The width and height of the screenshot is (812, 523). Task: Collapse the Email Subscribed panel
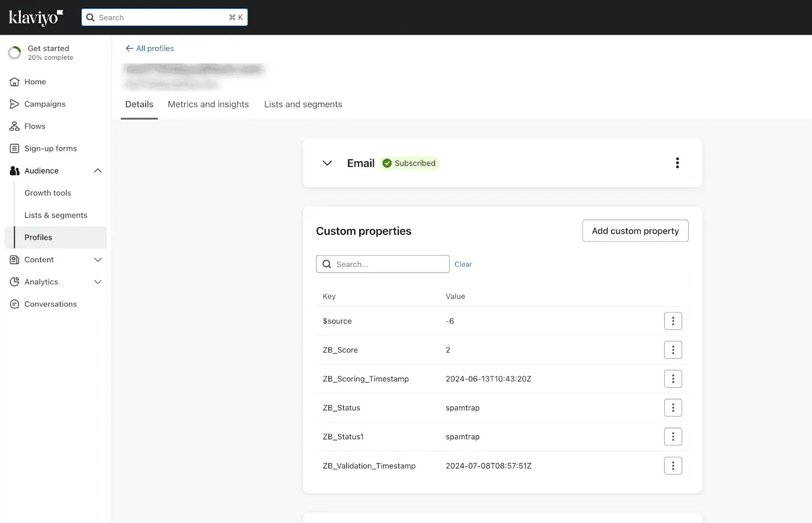327,163
